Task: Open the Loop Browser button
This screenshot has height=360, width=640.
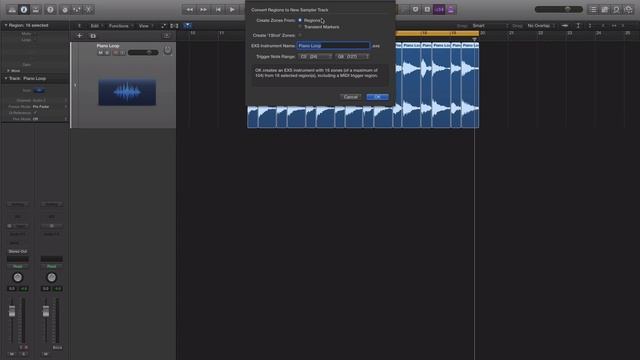Action: coord(616,9)
